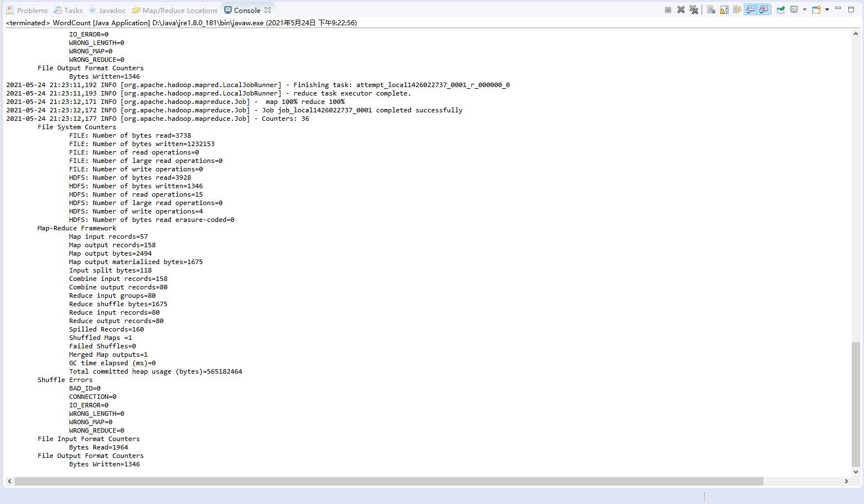The height and width of the screenshot is (504, 864).
Task: Click Open Console icon
Action: (x=816, y=10)
